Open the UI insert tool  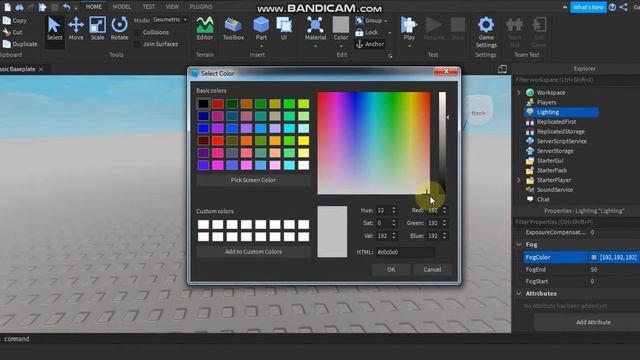284,29
